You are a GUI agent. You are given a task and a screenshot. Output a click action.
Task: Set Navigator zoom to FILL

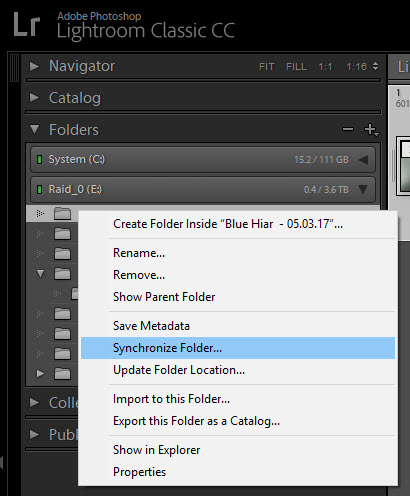296,67
